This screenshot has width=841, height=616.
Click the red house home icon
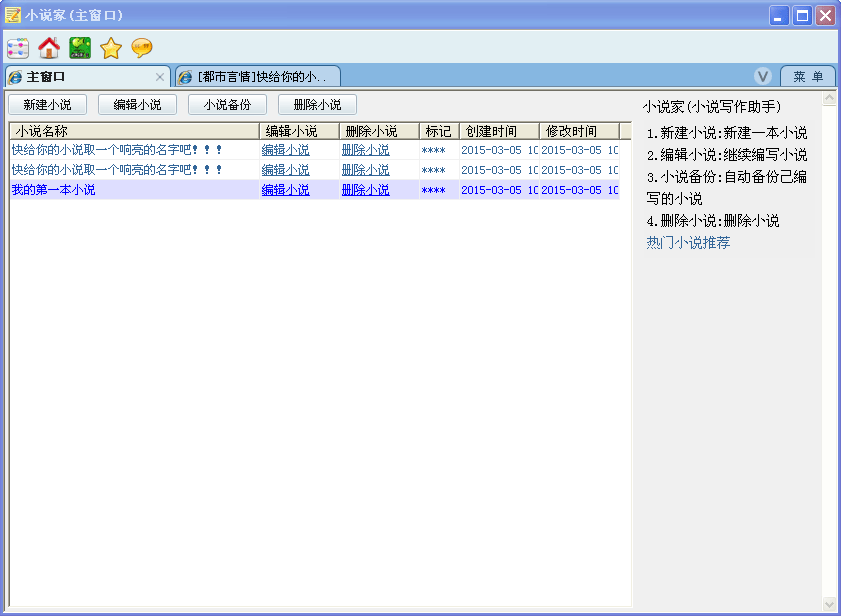tap(49, 48)
